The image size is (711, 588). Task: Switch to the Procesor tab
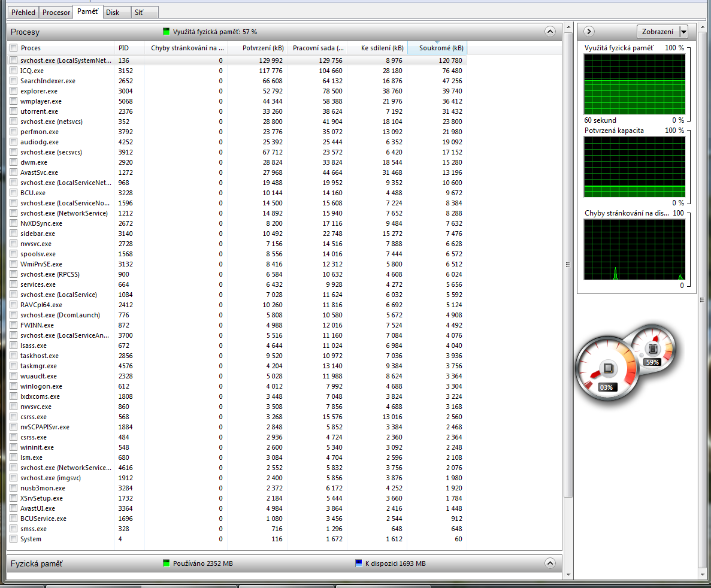[x=56, y=13]
